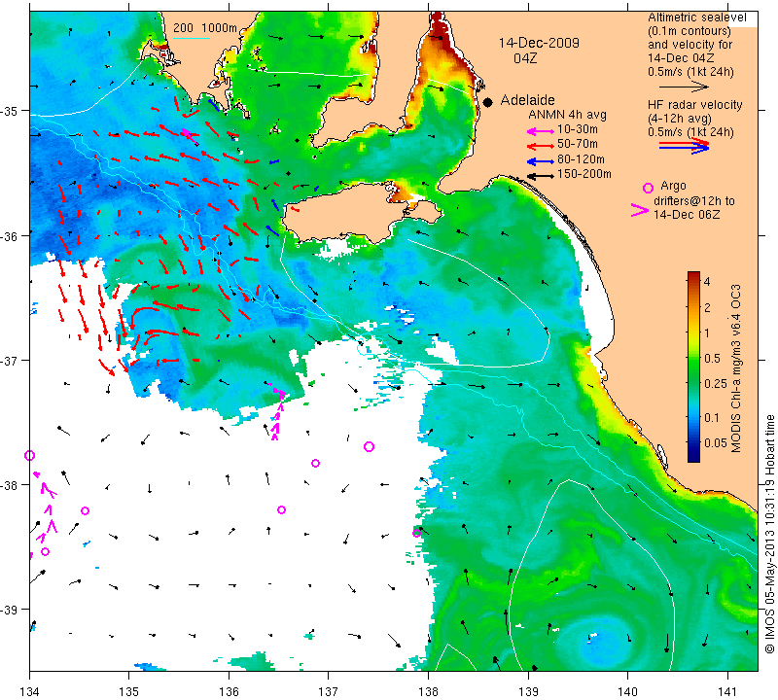Click the 10-30m depth label

(578, 129)
